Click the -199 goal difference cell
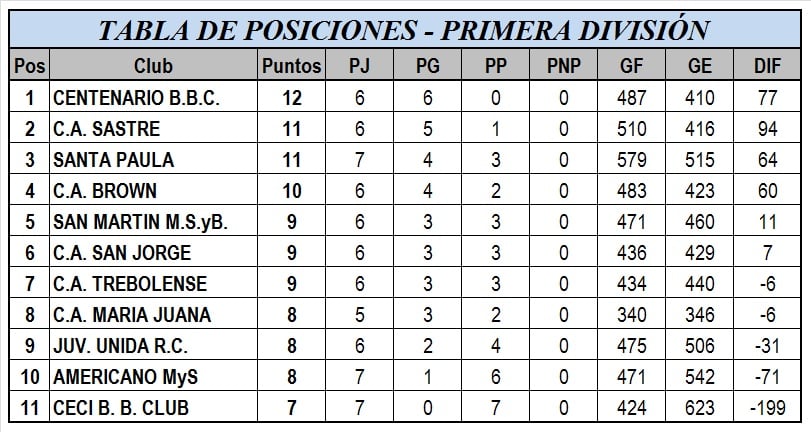This screenshot has height=432, width=811. [767, 408]
